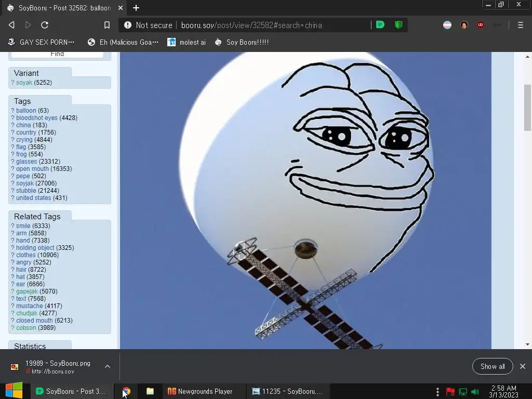Click the address bar URL field
Viewport: 532px width, 399px height.
point(251,25)
